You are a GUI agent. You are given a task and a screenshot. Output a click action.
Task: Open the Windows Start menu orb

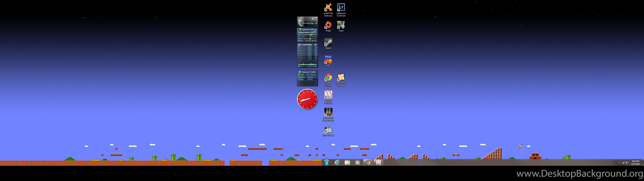(327, 163)
